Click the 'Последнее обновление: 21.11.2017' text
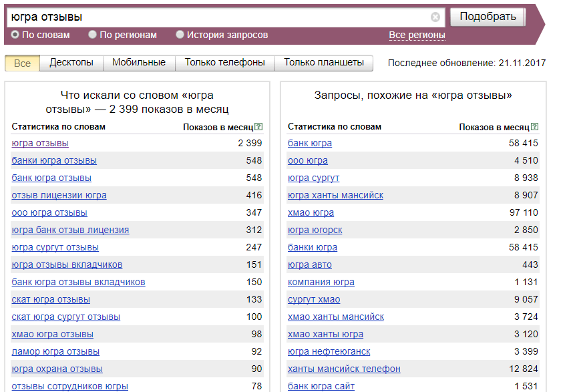Viewport: 569px width, 392px height. (467, 63)
